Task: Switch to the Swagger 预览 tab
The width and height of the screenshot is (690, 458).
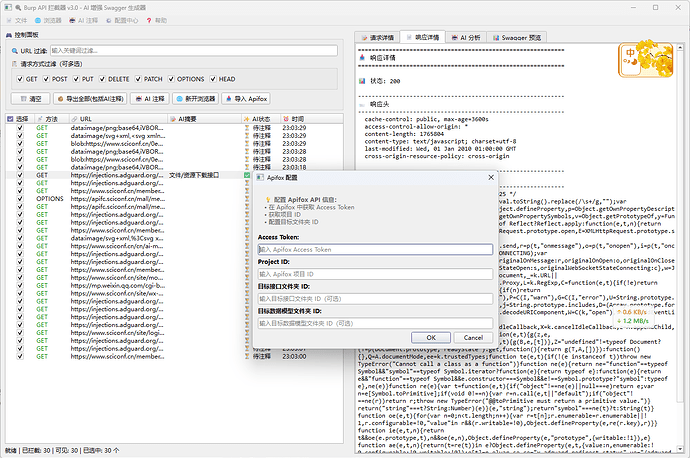Action: pyautogui.click(x=517, y=38)
